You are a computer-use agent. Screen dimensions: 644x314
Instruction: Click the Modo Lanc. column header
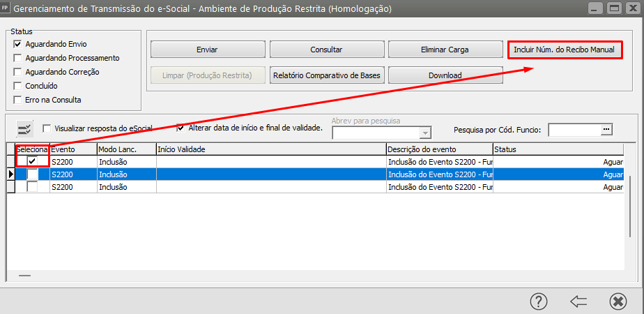pyautogui.click(x=127, y=149)
